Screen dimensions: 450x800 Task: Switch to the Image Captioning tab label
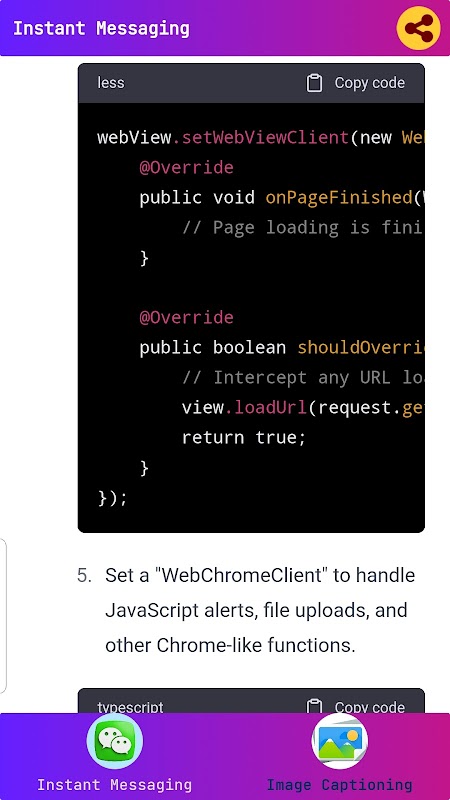point(339,785)
